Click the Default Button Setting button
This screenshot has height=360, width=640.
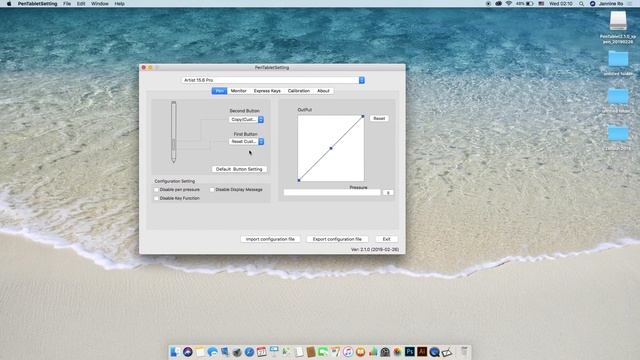point(239,169)
